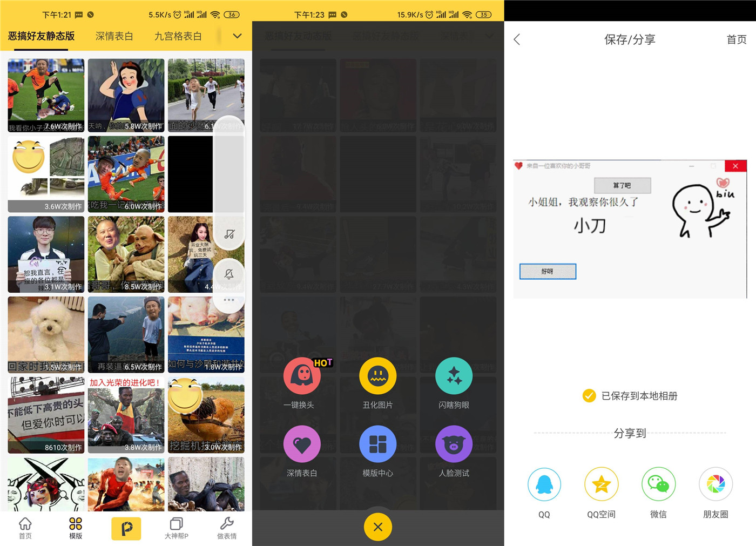Switch to the 深情表白 tab
756x546 pixels.
point(114,36)
